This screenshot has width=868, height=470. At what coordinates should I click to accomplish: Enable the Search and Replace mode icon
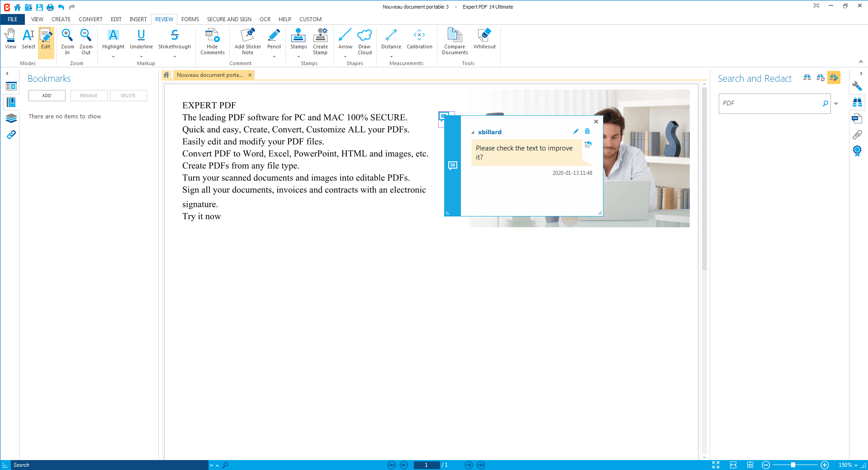pos(821,78)
